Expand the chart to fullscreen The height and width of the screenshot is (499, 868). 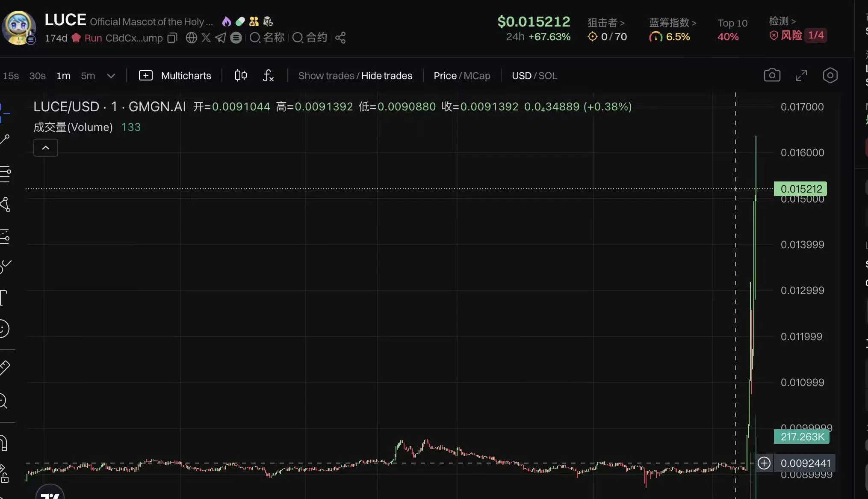(801, 76)
